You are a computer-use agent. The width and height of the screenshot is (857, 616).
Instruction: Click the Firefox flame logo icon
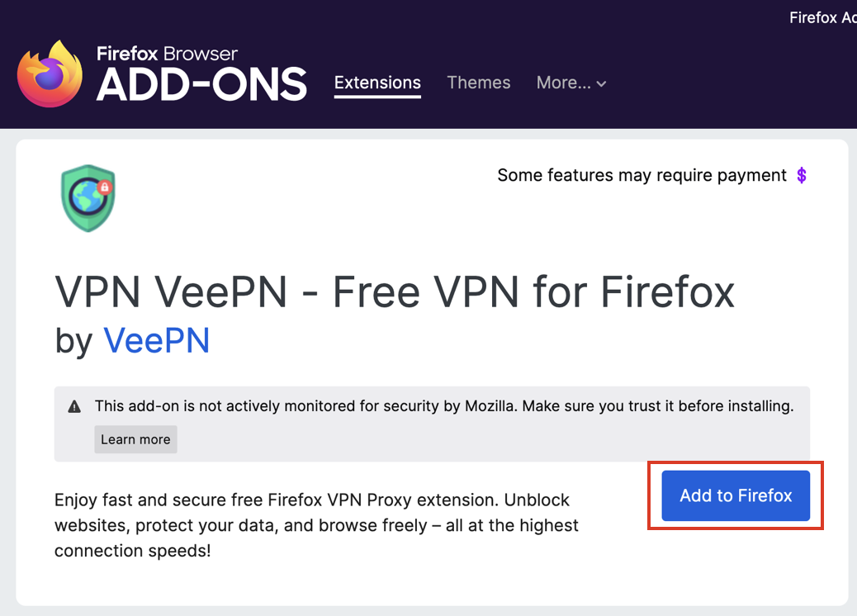pos(50,73)
